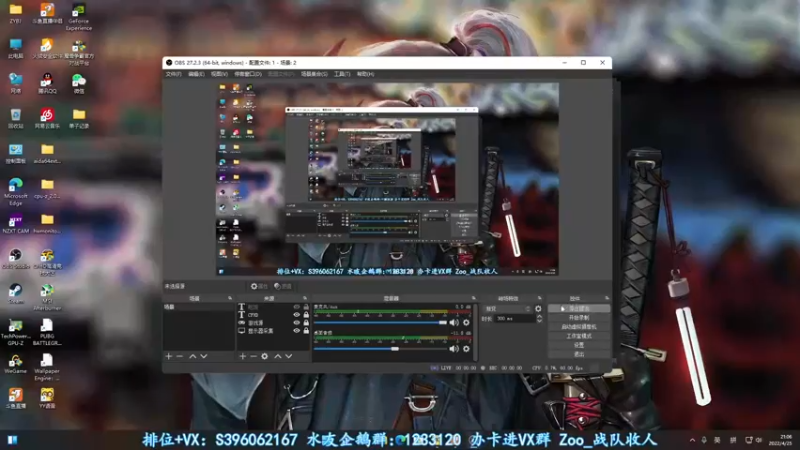Open the 编辑(E) menu in OBS
This screenshot has width=800, height=450.
click(x=196, y=74)
